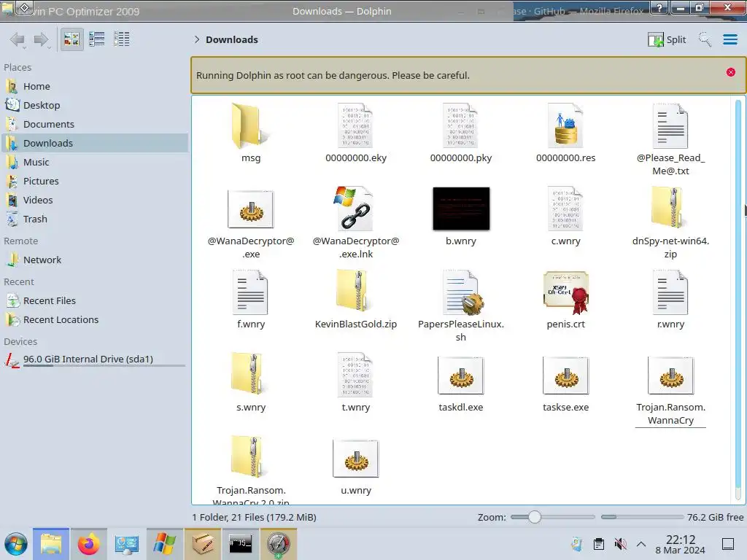Viewport: 747px width, 560px height.
Task: Select the t.wnry binary file icon
Action: click(x=355, y=375)
